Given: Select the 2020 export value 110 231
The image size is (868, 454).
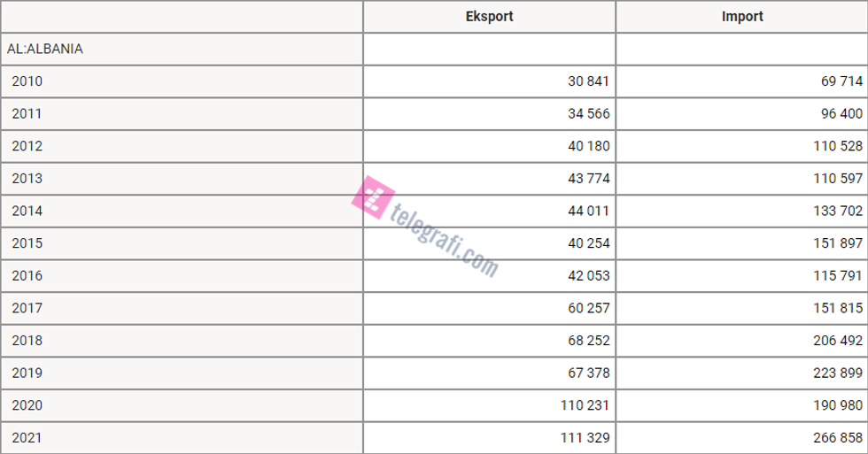Looking at the screenshot, I should pyautogui.click(x=585, y=405).
